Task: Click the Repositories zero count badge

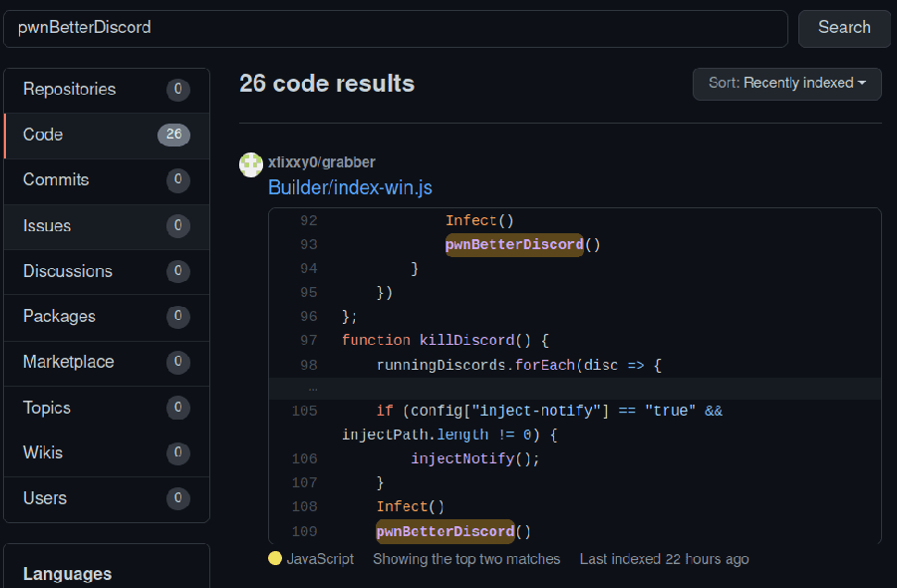Action: 177,90
